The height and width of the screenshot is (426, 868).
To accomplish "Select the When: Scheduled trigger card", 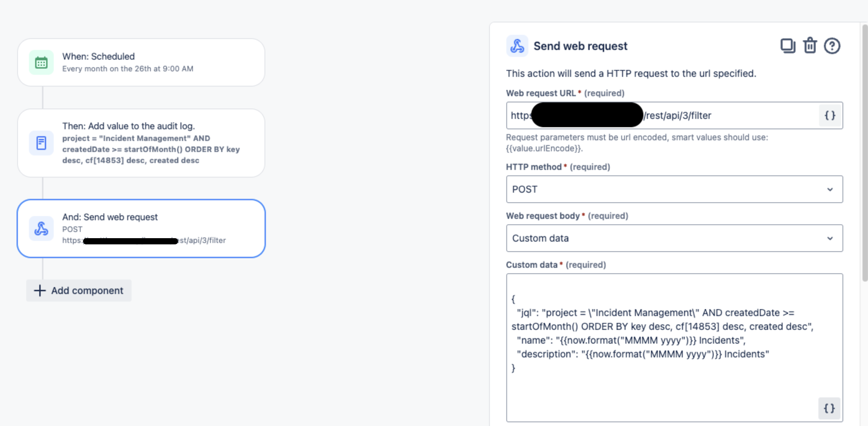I will 141,62.
